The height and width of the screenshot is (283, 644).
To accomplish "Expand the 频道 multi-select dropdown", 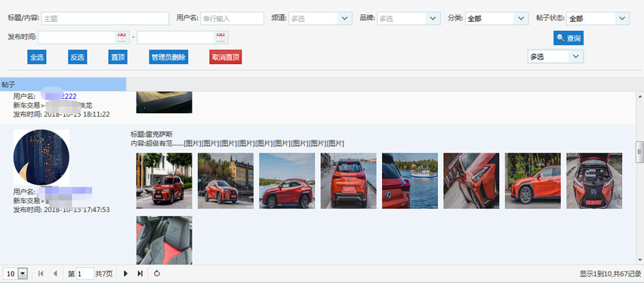I will tap(344, 18).
